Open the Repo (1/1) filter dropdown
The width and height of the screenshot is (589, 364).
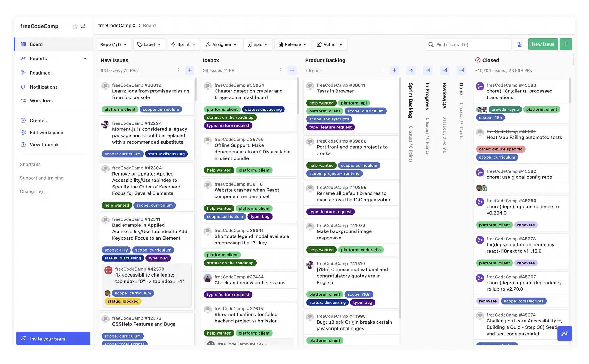tap(114, 44)
